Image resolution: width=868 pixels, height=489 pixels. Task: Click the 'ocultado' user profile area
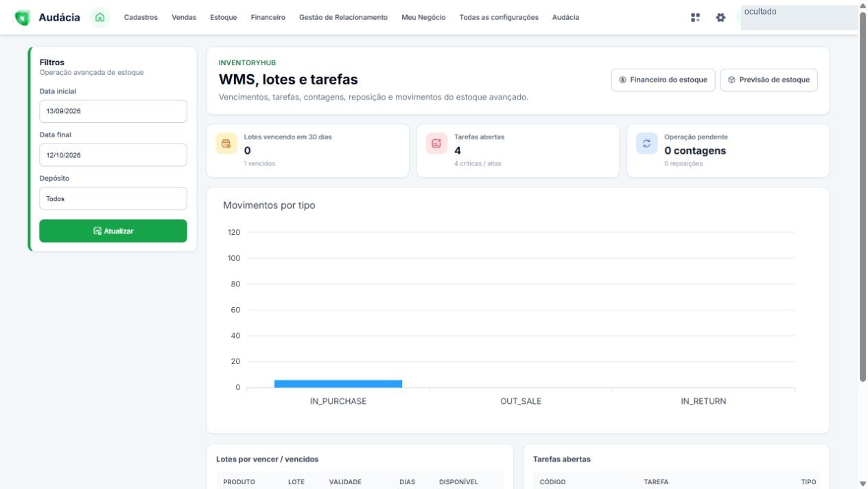(x=799, y=18)
